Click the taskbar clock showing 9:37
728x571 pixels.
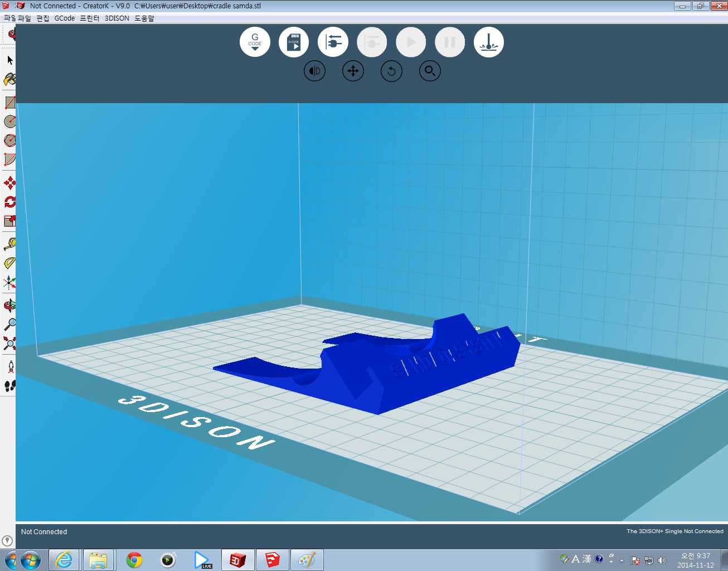click(695, 560)
